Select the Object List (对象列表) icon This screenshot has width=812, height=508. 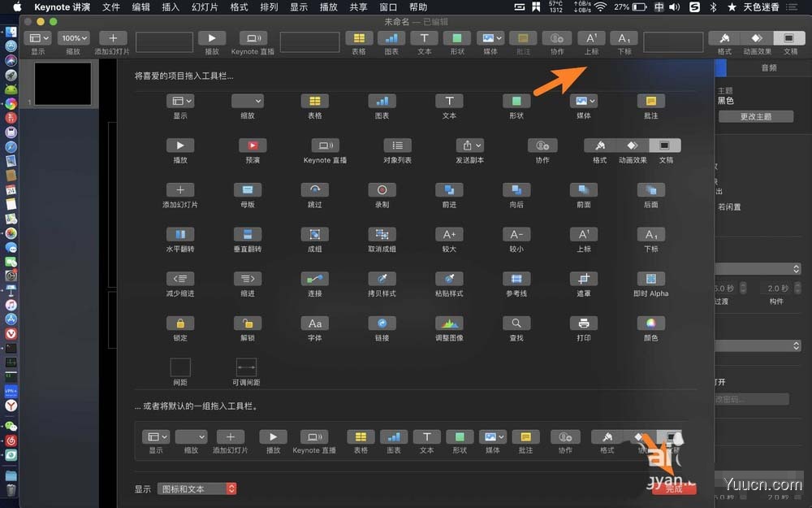pyautogui.click(x=397, y=145)
